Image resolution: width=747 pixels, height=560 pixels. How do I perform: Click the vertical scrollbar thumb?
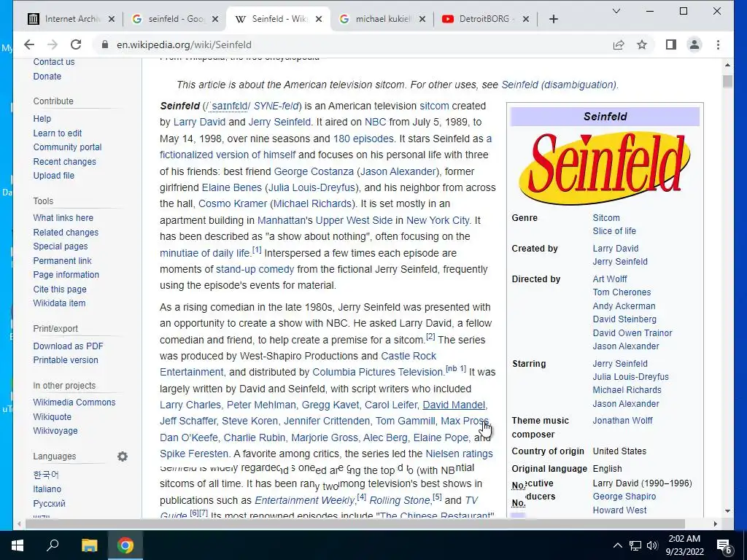tap(727, 82)
